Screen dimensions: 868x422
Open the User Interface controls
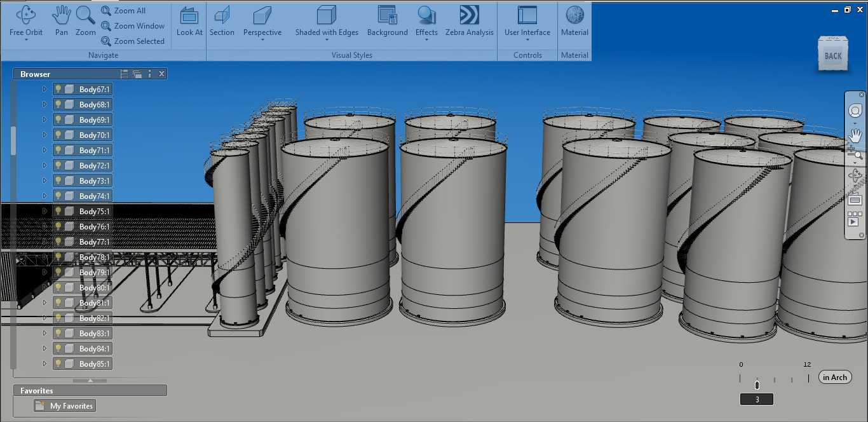[x=527, y=20]
